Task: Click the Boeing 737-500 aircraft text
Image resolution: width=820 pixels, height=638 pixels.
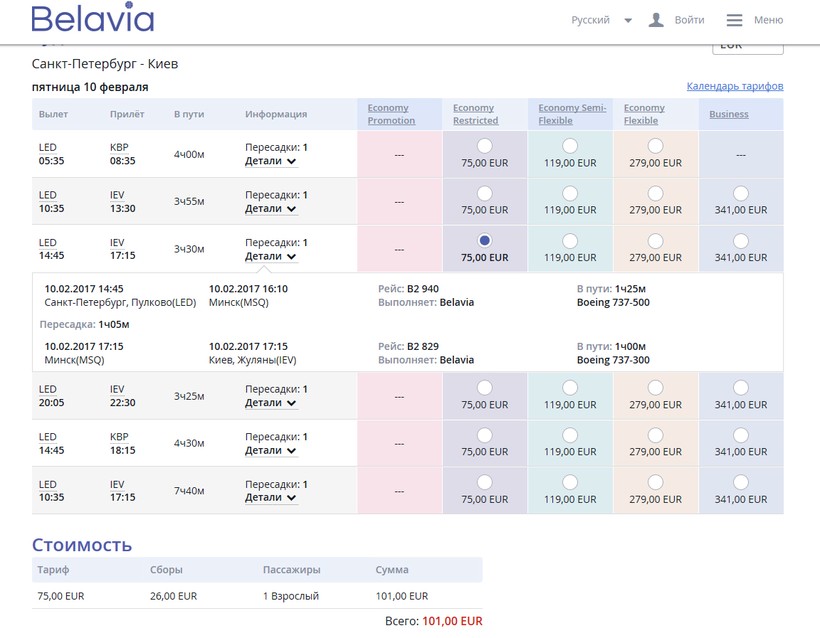Action: coord(613,302)
